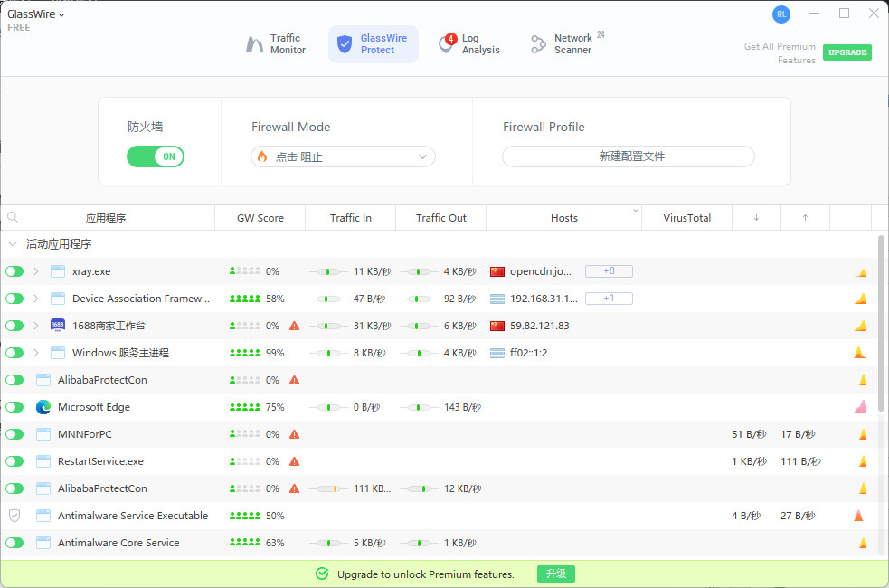
Task: Click the 1688商家工作台 app icon
Action: 58,326
